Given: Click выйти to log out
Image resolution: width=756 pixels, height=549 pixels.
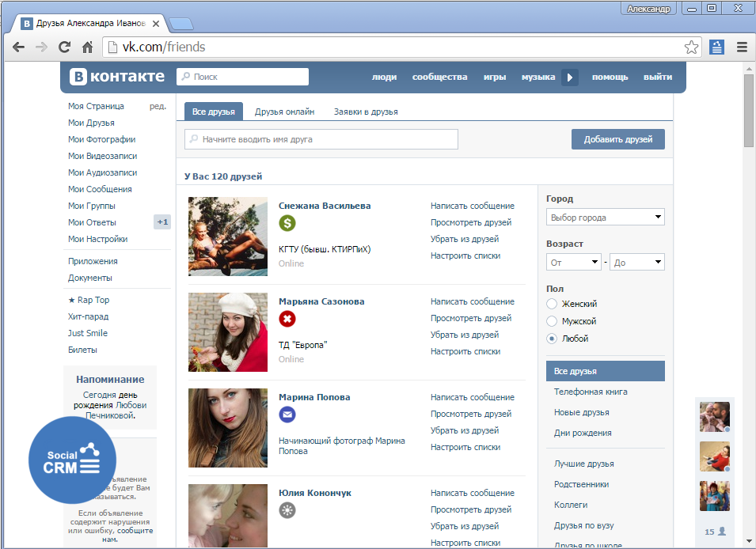Looking at the screenshot, I should (x=658, y=77).
